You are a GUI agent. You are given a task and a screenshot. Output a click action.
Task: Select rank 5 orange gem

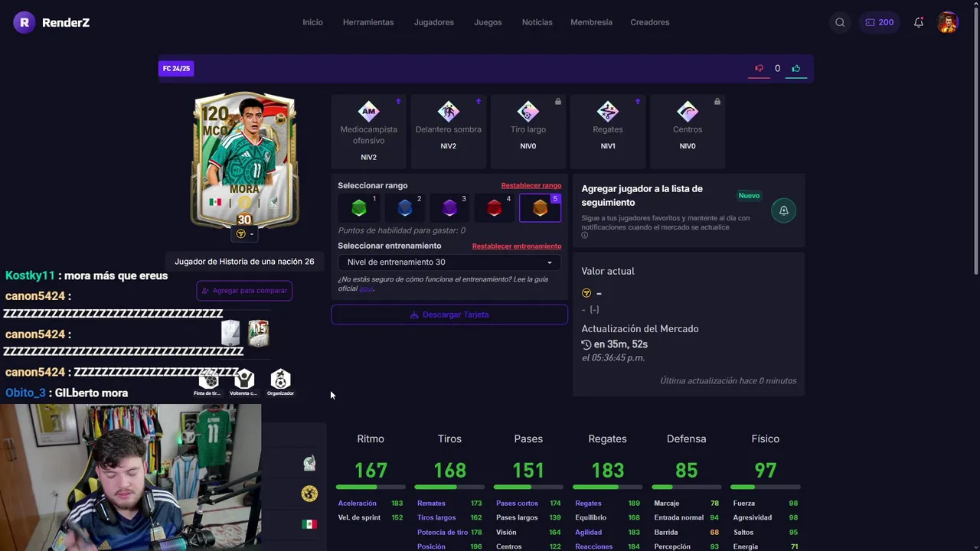[x=540, y=207]
